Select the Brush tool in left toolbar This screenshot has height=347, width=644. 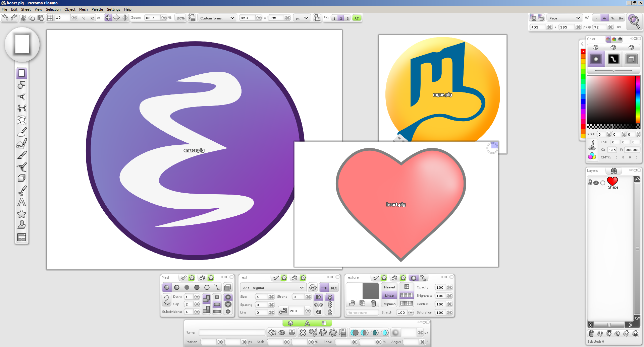[21, 155]
